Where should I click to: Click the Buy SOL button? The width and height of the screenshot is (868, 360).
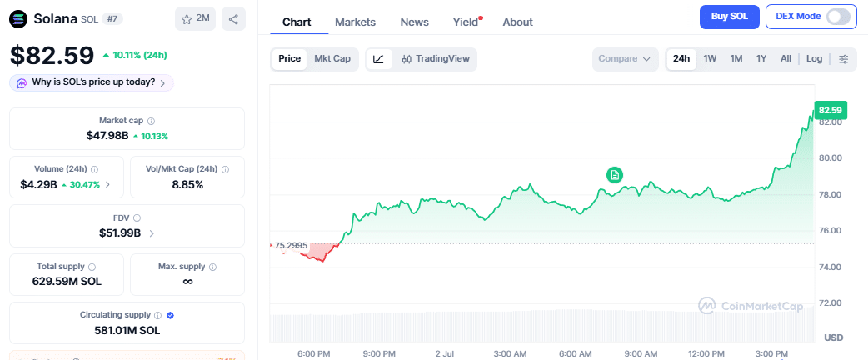(730, 17)
